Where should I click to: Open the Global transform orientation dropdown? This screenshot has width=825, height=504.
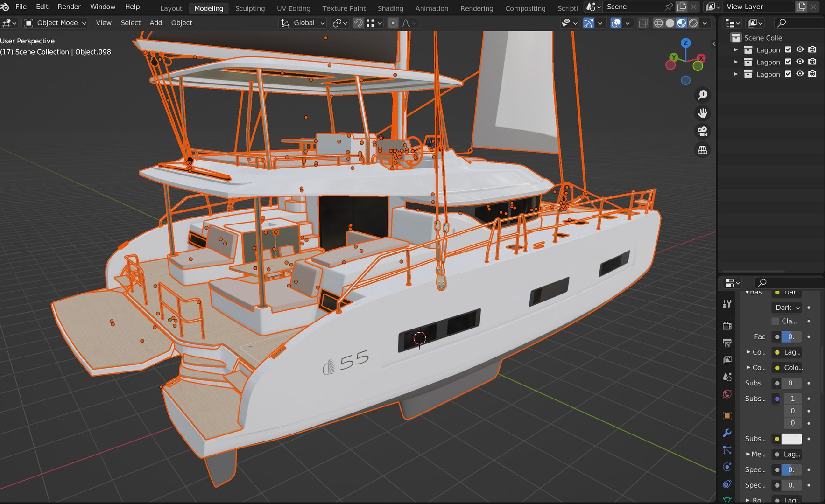(x=303, y=23)
